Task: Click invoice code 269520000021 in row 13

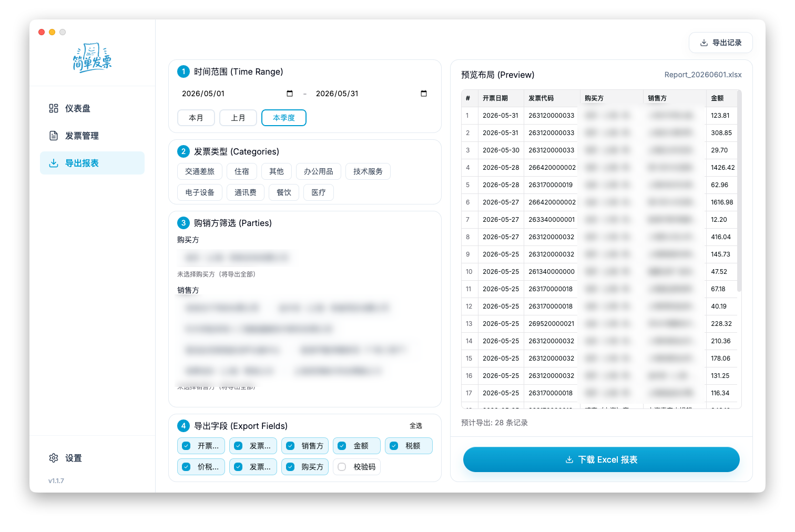Action: coord(552,324)
